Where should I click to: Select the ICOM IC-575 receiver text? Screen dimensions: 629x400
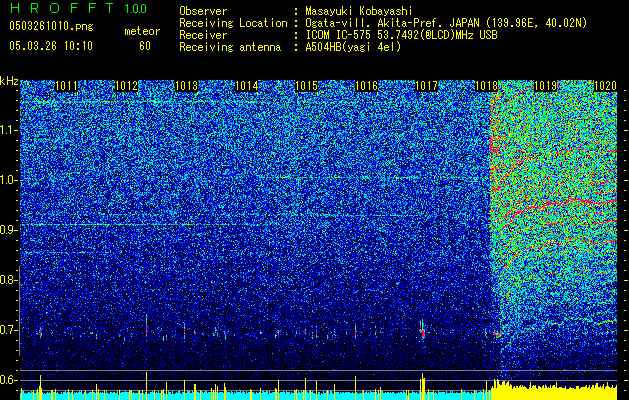[401, 35]
